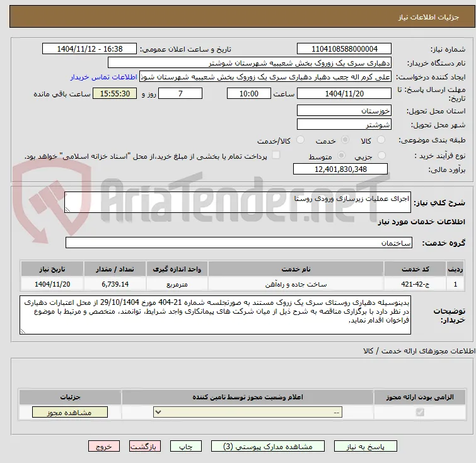Open the اطلاعات تماس خریدار link

(x=104, y=77)
